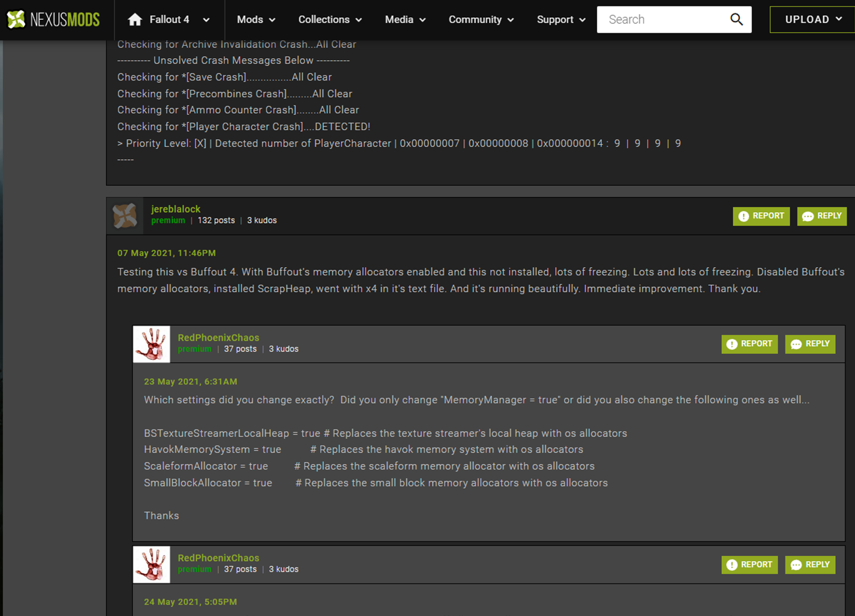Click the timestamp "24 May 2021, 5:05PM"
The width and height of the screenshot is (855, 616).
click(x=190, y=602)
